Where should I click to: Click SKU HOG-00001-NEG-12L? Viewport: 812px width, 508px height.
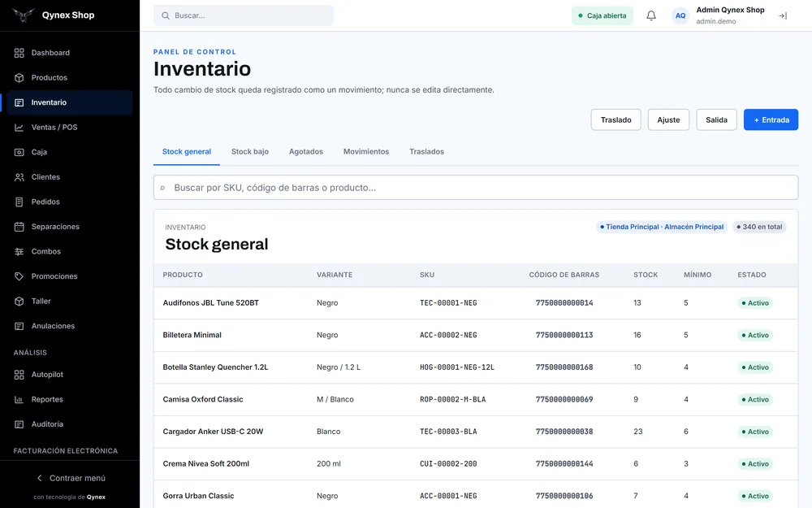point(457,367)
